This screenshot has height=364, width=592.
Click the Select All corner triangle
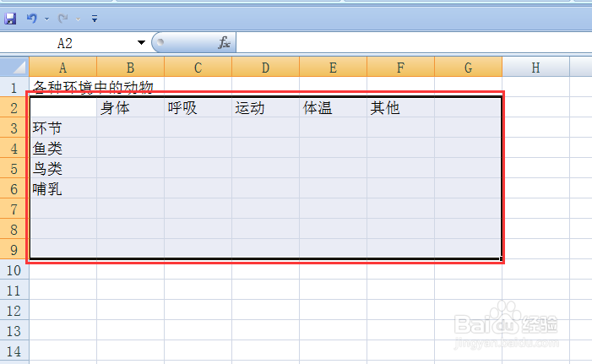[14, 68]
